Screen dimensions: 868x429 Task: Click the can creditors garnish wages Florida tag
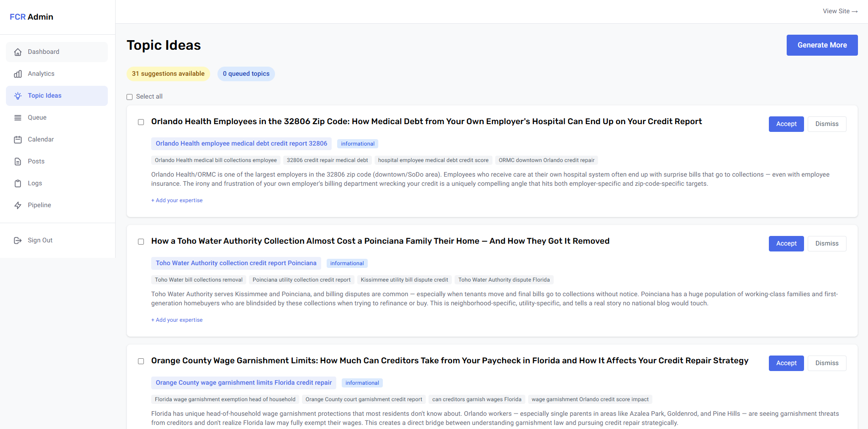(x=477, y=399)
